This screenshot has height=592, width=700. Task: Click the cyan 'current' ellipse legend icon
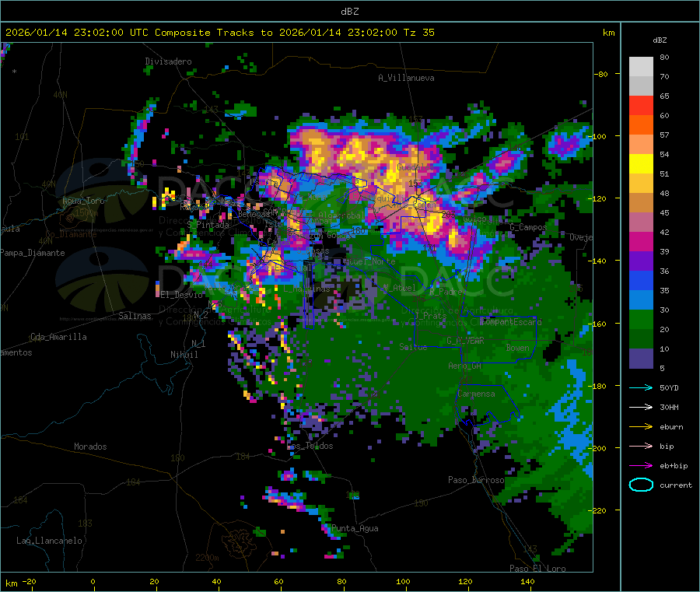(641, 485)
